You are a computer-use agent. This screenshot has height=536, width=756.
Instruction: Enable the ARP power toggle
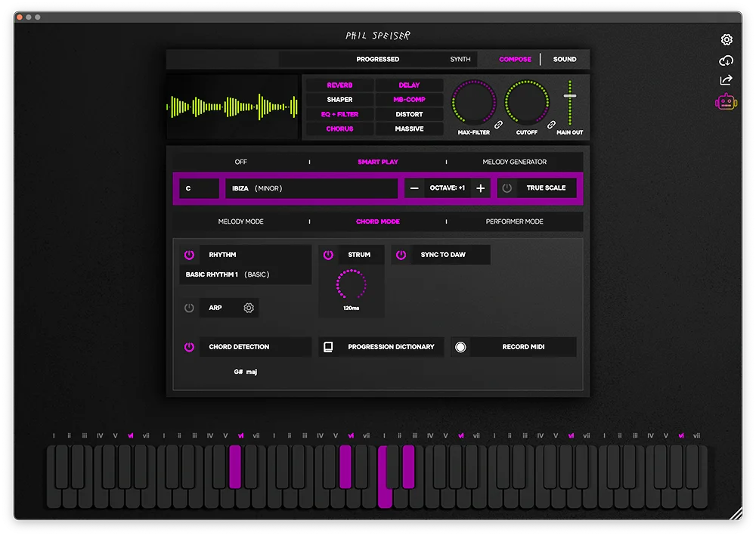point(189,308)
